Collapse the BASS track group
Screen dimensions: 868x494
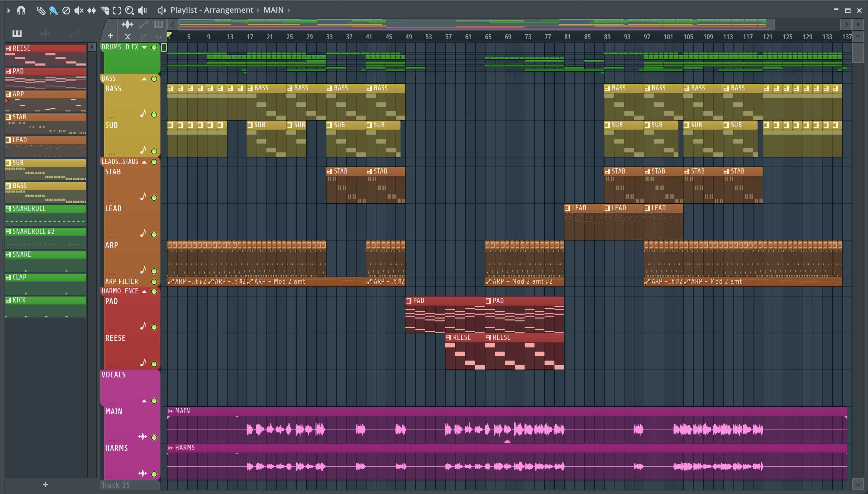[144, 79]
